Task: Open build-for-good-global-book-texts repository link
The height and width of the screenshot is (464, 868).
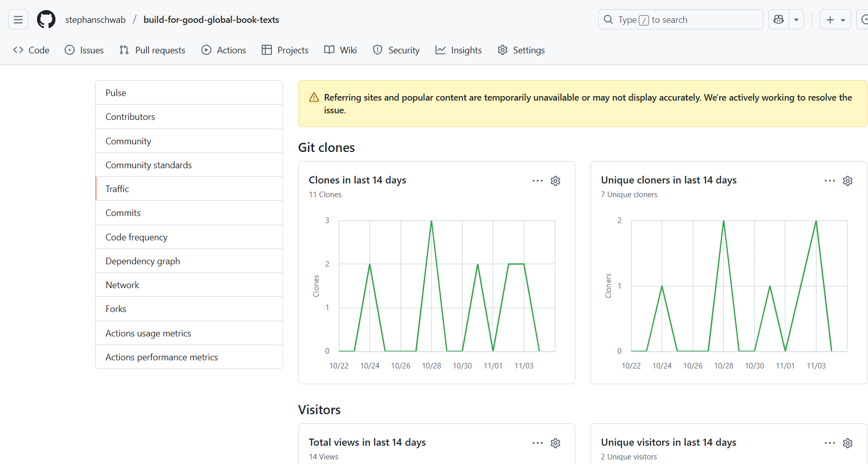Action: 211,20
